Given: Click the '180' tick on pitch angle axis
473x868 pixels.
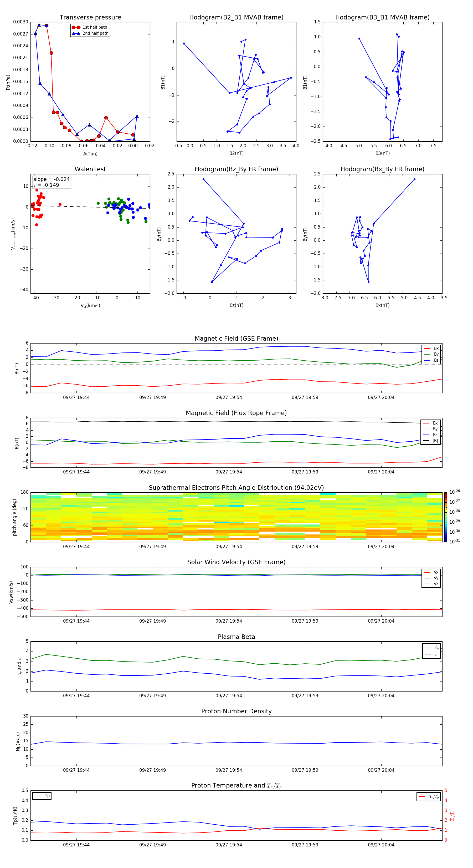Looking at the screenshot, I should [25, 492].
